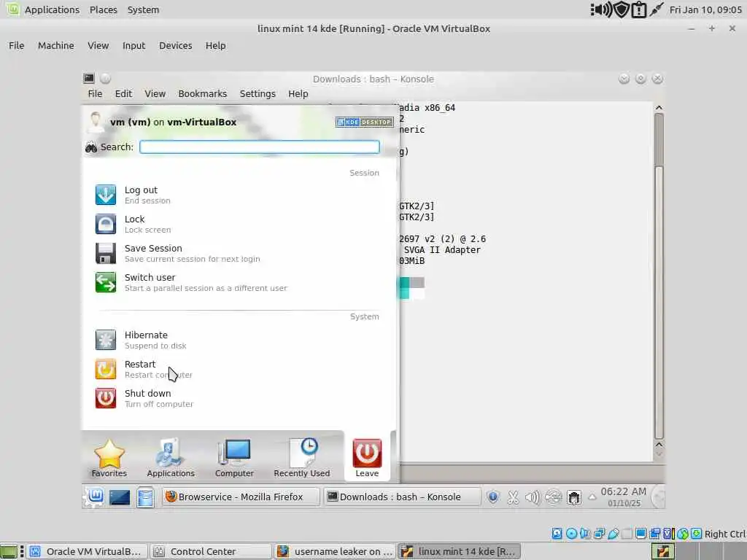Click VirtualBox network adapters status icon
The image size is (747, 560).
(x=600, y=533)
